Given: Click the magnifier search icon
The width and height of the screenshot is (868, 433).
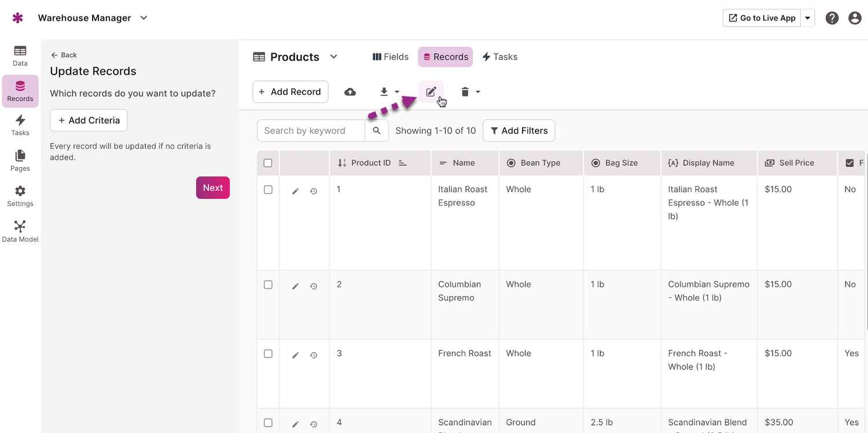Looking at the screenshot, I should 377,131.
